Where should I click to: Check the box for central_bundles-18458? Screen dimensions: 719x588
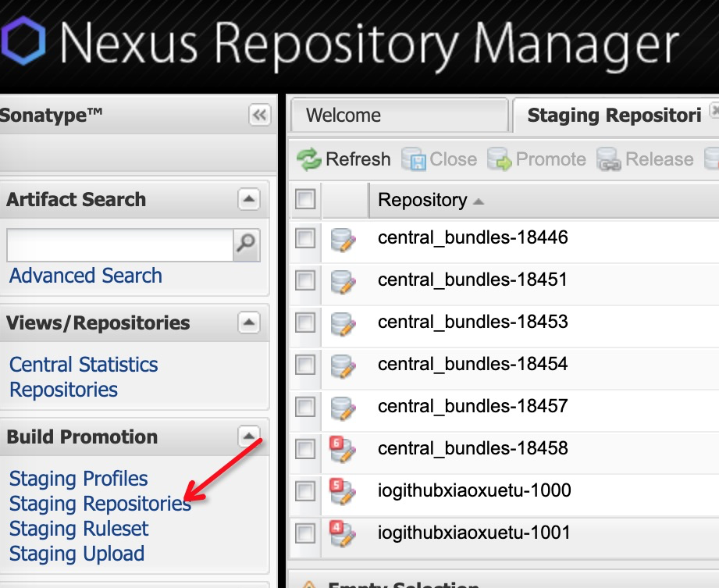(305, 450)
